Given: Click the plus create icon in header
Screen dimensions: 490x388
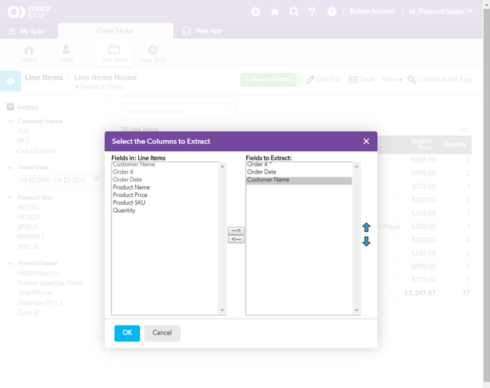Looking at the screenshot, I should [x=256, y=12].
